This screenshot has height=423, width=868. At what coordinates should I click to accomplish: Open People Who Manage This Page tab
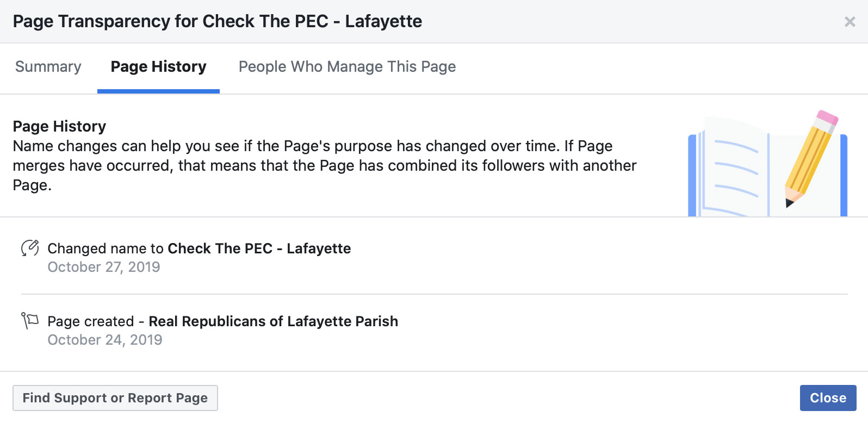347,67
